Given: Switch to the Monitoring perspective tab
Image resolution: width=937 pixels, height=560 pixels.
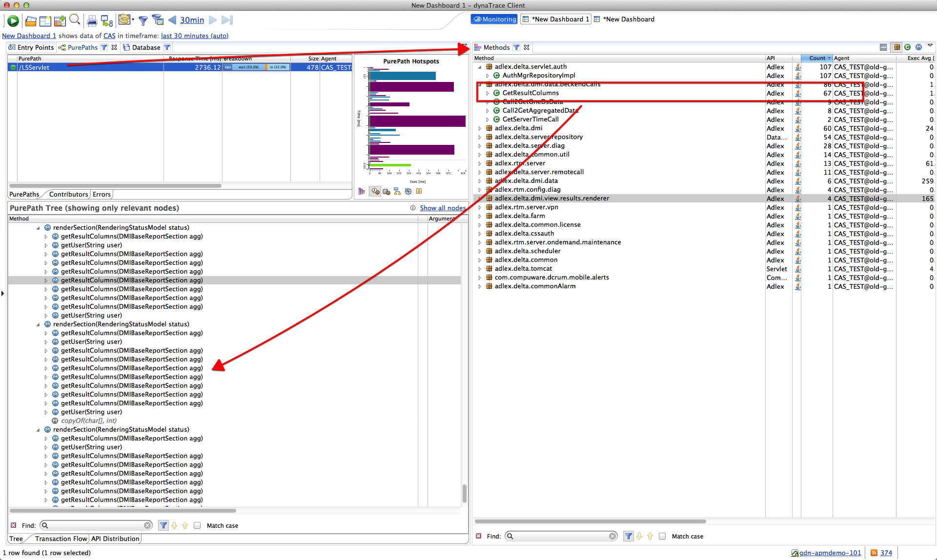Looking at the screenshot, I should [494, 19].
